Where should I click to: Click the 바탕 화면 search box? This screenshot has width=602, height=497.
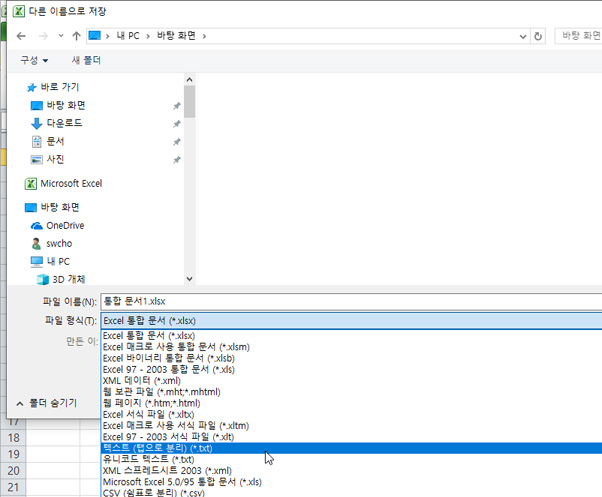[579, 36]
